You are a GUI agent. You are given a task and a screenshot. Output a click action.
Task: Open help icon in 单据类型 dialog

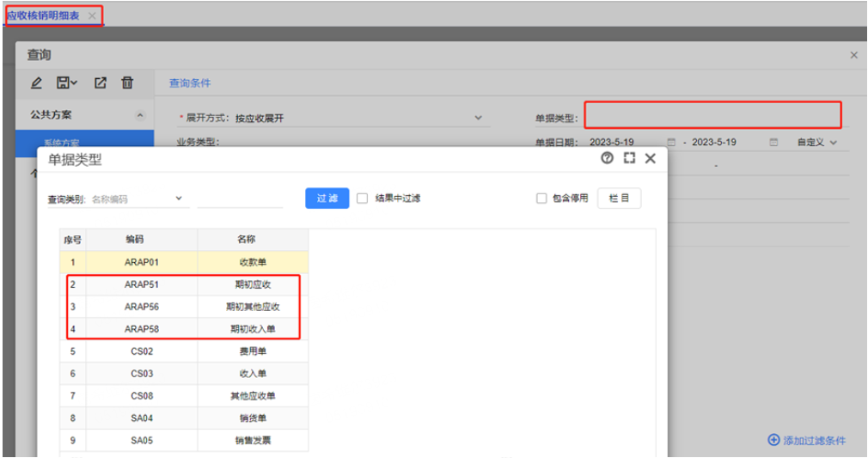click(608, 158)
